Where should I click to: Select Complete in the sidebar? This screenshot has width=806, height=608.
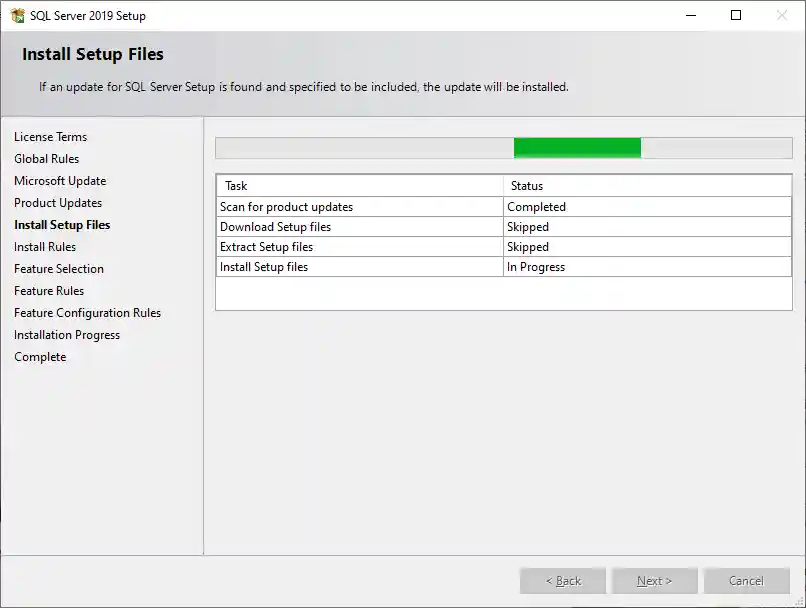tap(40, 356)
